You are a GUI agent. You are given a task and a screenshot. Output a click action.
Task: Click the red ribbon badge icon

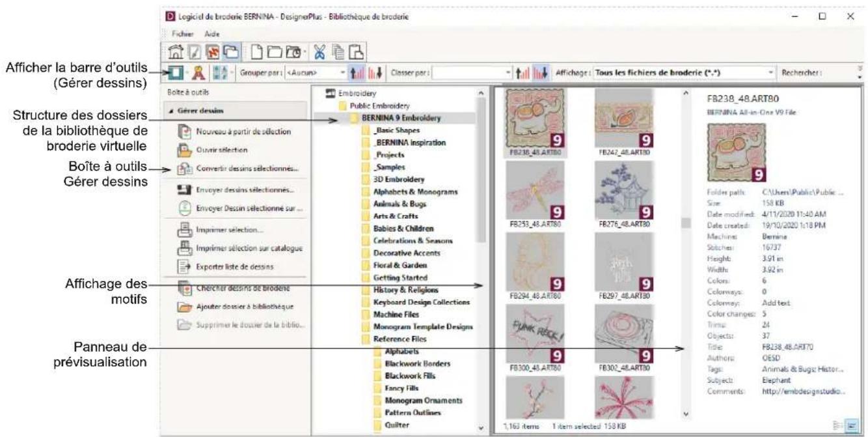pos(198,73)
